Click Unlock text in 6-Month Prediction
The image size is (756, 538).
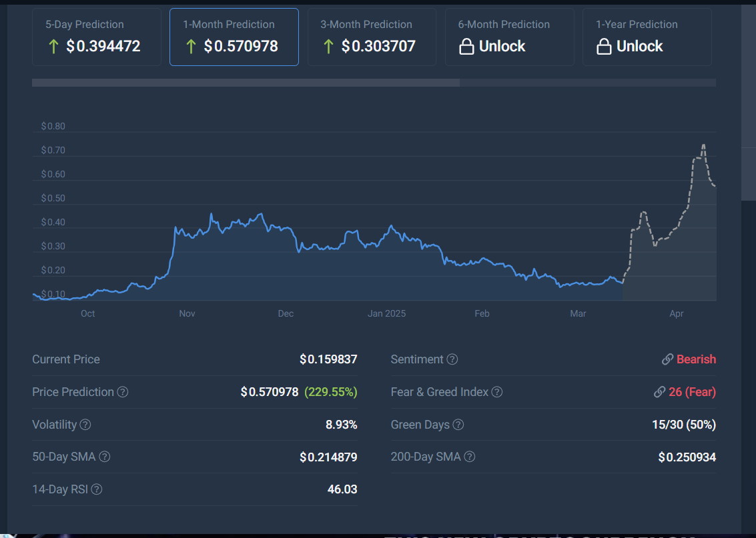pyautogui.click(x=502, y=47)
